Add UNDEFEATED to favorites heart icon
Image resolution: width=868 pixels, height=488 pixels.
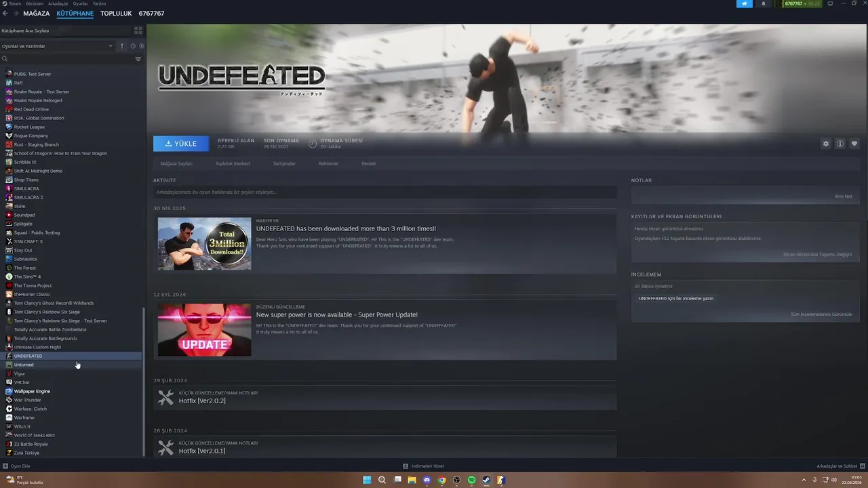tap(854, 144)
